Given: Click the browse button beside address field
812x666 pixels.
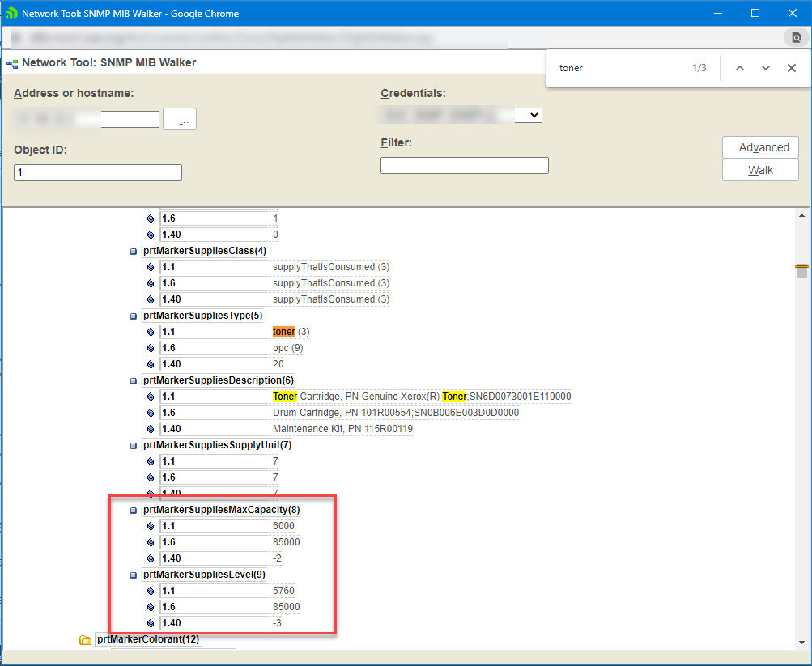Looking at the screenshot, I should click(x=180, y=120).
